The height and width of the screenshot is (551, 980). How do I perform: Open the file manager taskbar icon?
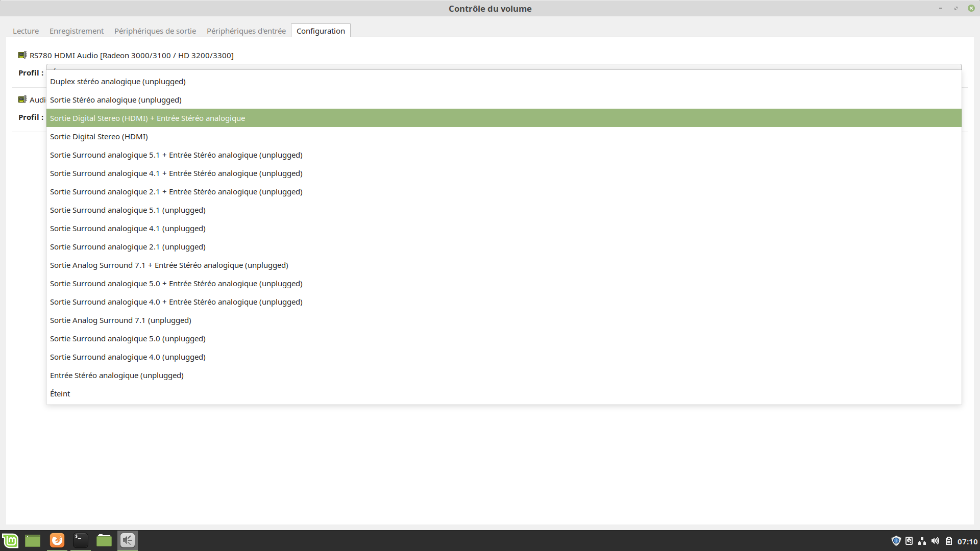104,540
